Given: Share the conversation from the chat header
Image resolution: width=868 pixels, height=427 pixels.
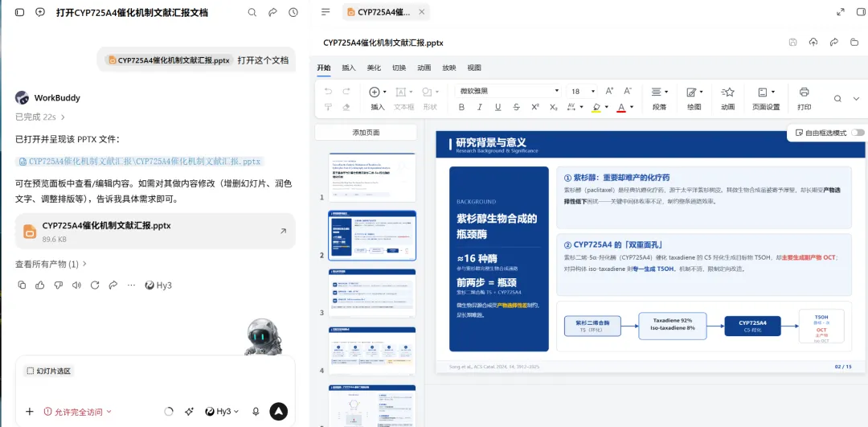Looking at the screenshot, I should (272, 12).
